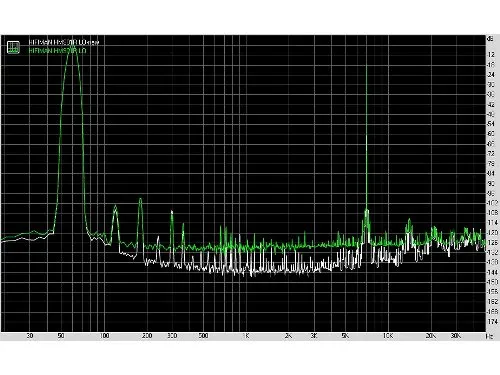Click the -102 dB level axis label
The image size is (500, 375).
(492, 203)
